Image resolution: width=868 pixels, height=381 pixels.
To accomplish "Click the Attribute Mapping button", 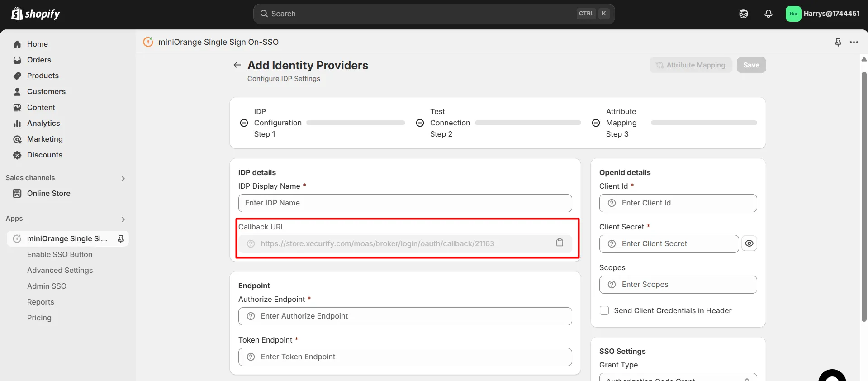I will pos(691,65).
